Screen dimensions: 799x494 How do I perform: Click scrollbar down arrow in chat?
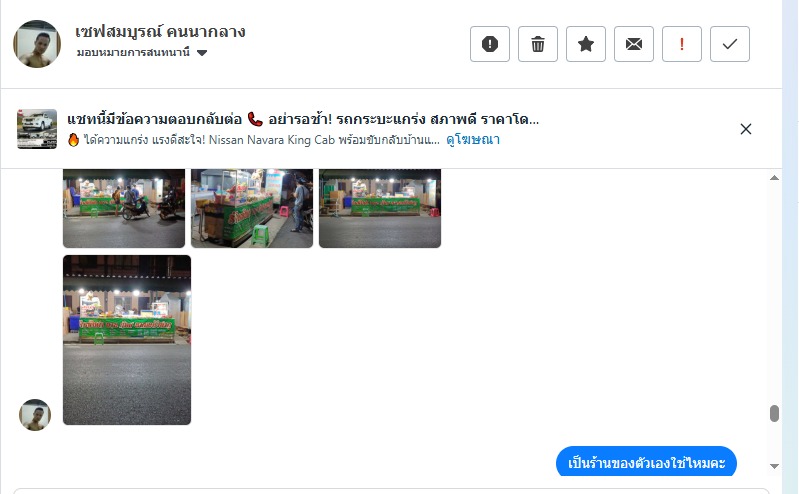click(774, 466)
